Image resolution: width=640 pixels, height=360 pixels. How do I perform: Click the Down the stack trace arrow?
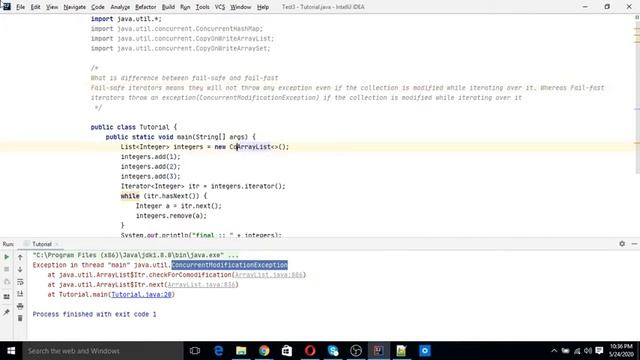(x=20, y=269)
